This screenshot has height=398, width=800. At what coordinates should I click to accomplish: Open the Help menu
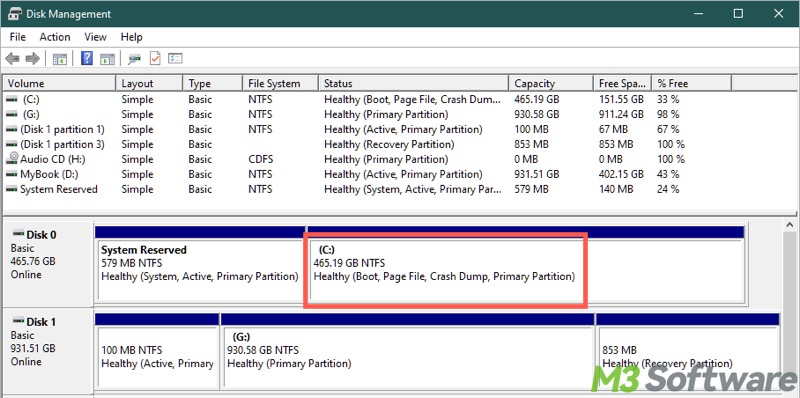pos(131,37)
